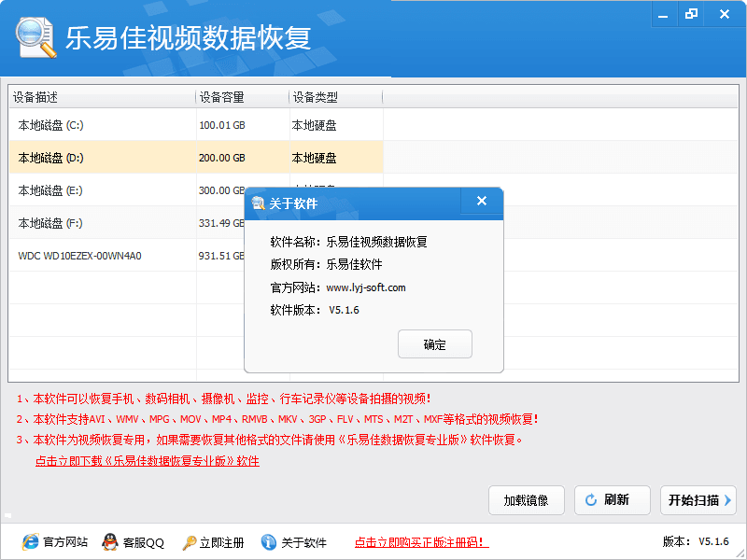Open official website via IE icon
The width and height of the screenshot is (747, 560).
[30, 542]
